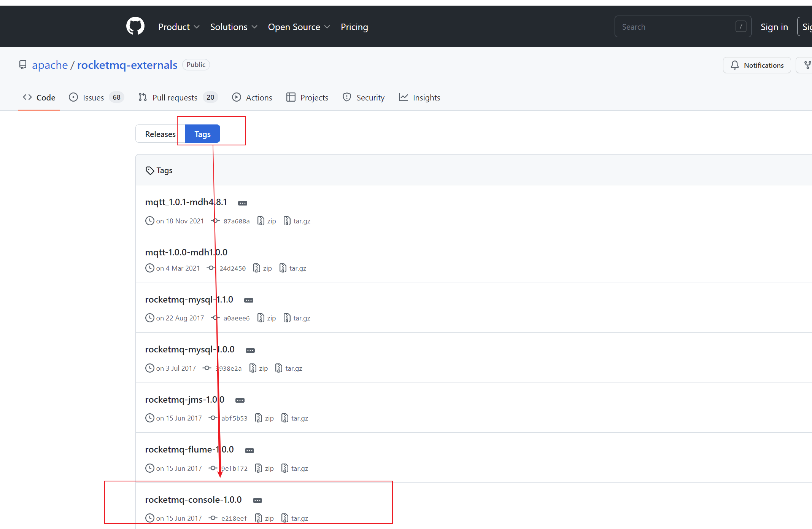
Task: Open commit a0aeee6
Action: click(x=231, y=318)
